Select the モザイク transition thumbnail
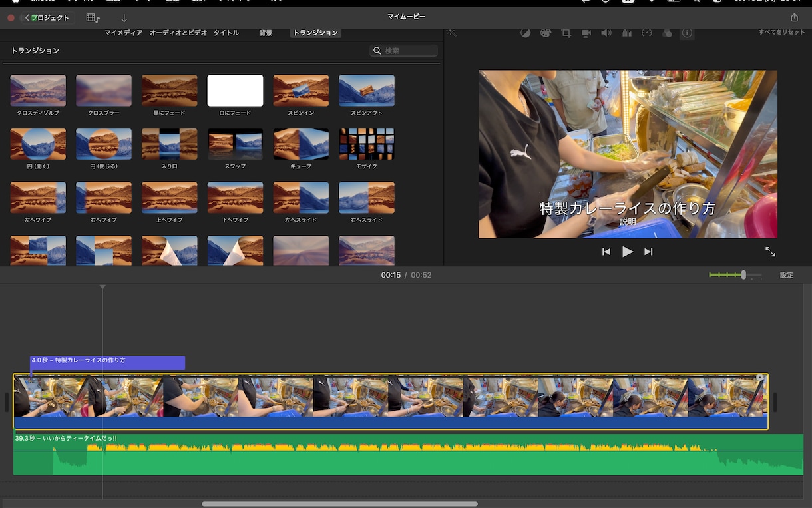Screen dimensions: 812x508 (367, 144)
